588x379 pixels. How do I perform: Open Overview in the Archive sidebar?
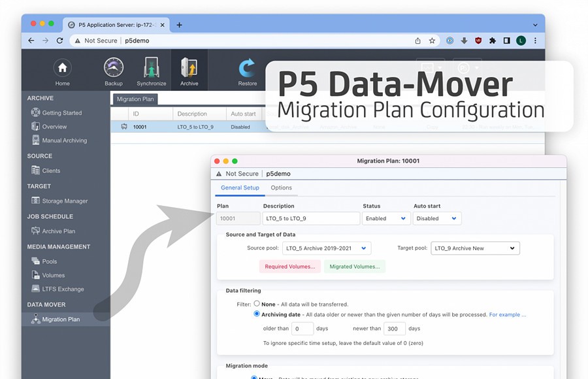tap(49, 127)
